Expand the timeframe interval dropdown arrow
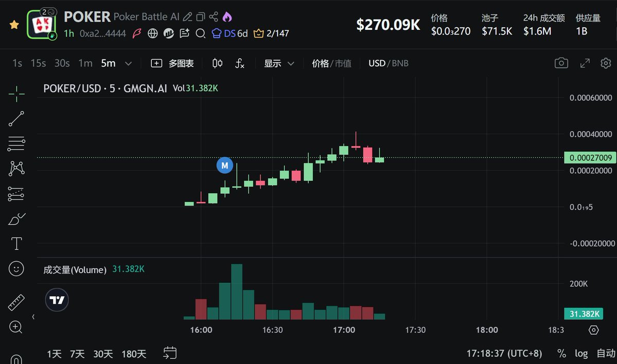 (129, 63)
